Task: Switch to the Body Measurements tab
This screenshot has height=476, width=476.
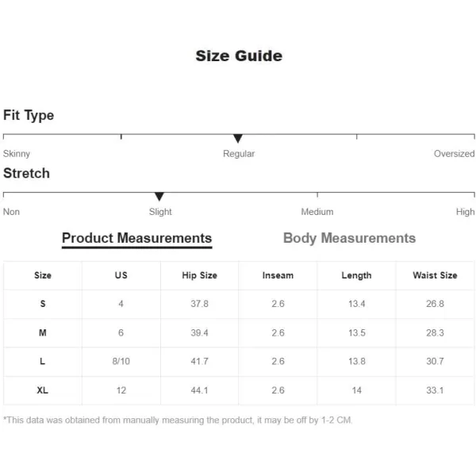Action: tap(349, 238)
